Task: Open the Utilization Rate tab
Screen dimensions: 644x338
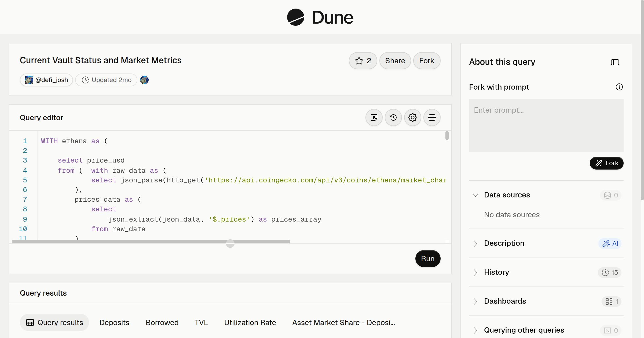Action: (x=250, y=322)
